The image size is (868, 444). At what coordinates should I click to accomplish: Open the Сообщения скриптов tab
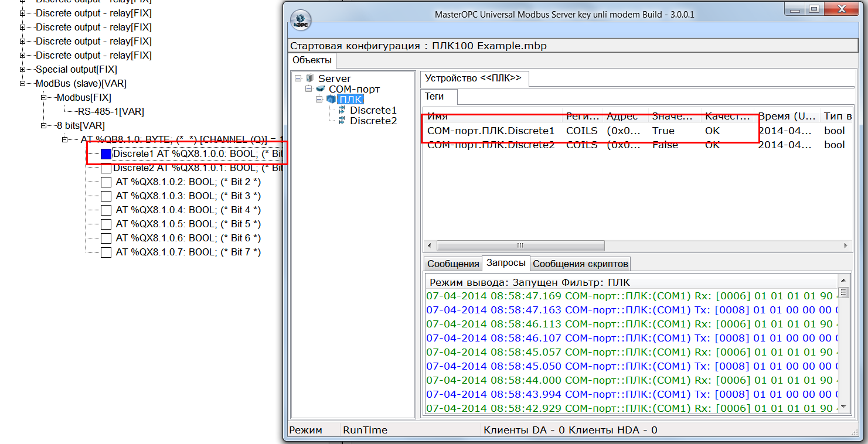coord(580,264)
